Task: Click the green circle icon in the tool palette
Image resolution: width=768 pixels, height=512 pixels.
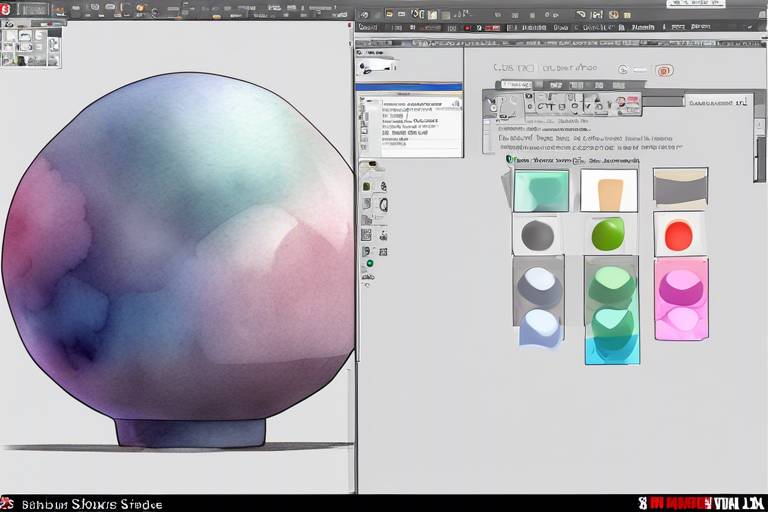Action: [x=370, y=264]
